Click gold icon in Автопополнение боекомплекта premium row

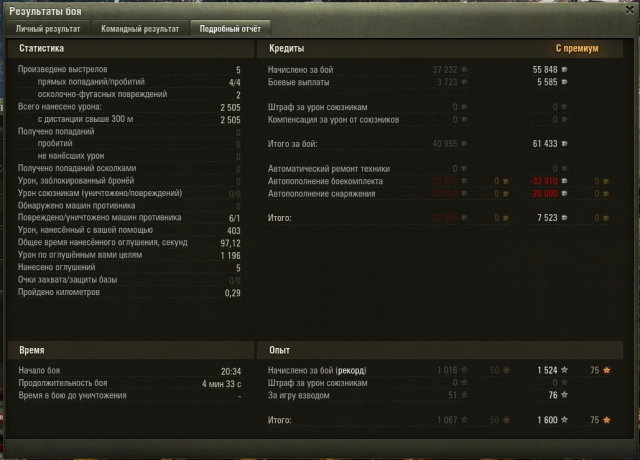pyautogui.click(x=606, y=181)
